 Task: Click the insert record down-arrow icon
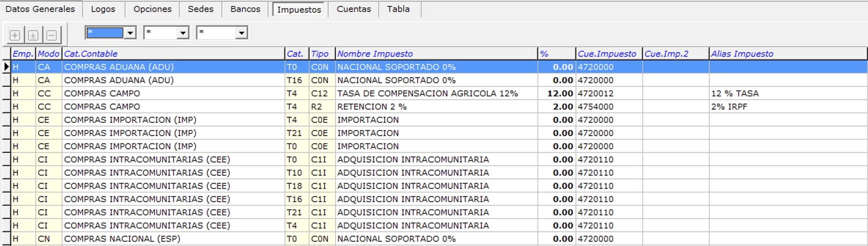33,35
